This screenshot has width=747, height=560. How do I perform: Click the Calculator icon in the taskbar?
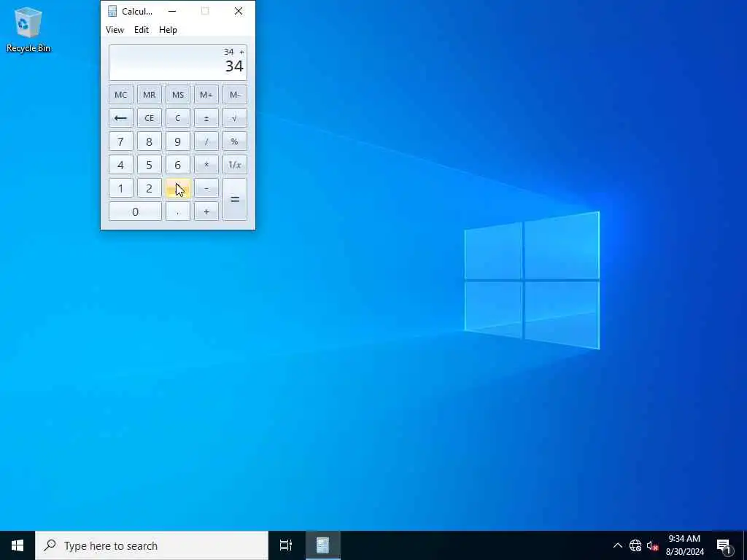click(x=322, y=545)
